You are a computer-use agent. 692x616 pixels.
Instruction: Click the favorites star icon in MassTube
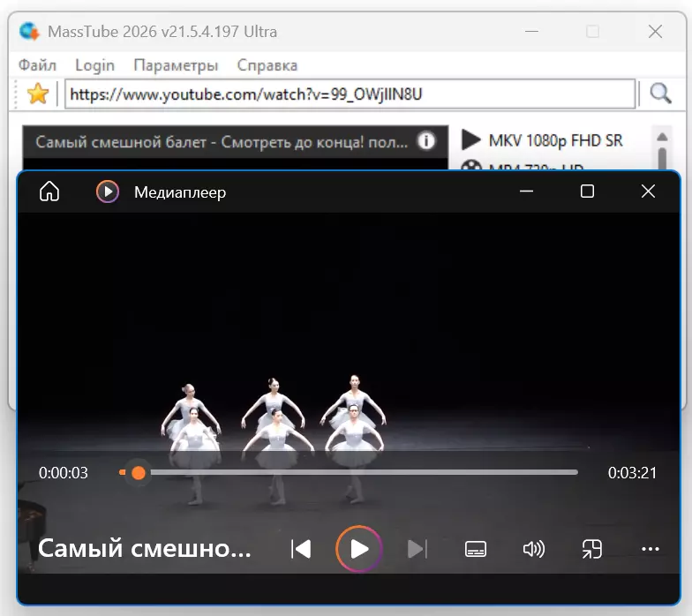point(37,94)
